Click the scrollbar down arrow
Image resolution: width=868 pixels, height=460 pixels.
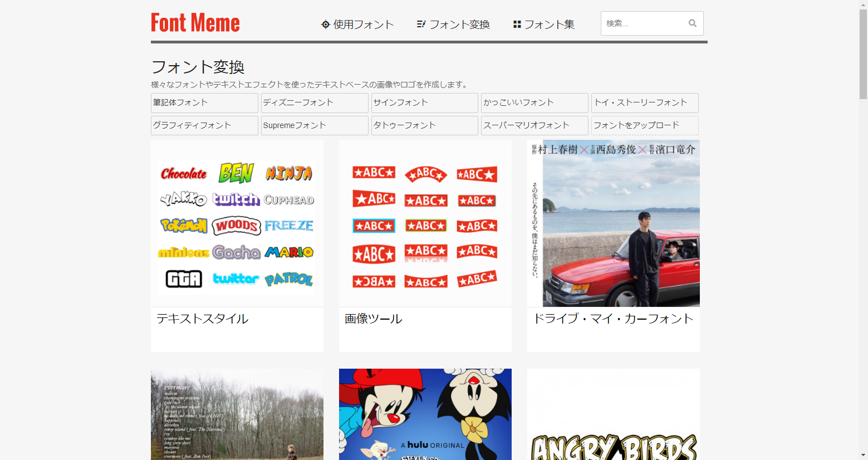tap(864, 456)
